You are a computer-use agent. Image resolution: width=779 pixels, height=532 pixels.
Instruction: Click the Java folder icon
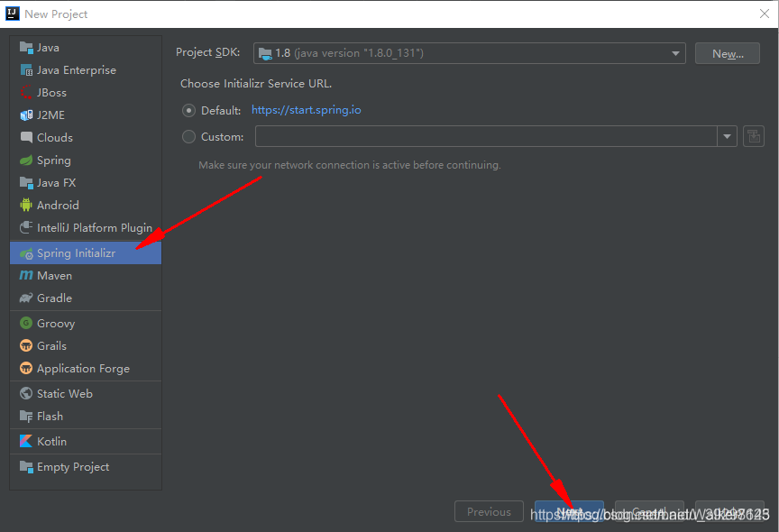click(x=26, y=47)
